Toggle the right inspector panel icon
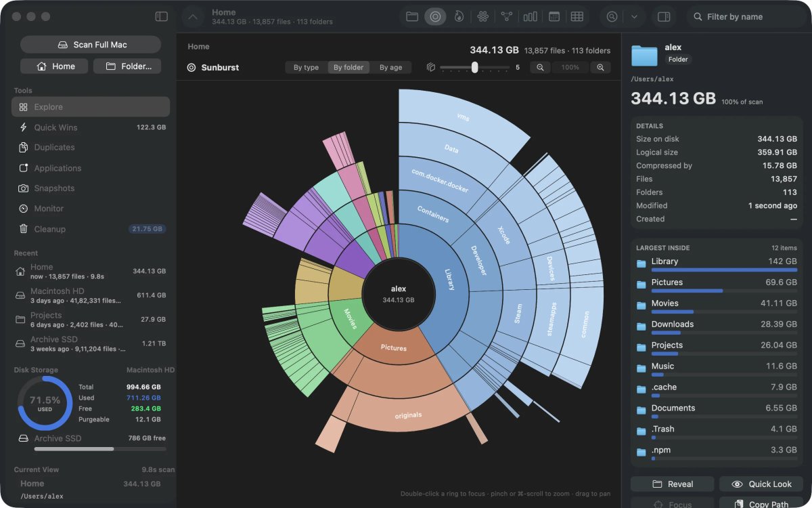The height and width of the screenshot is (508, 812). point(664,16)
